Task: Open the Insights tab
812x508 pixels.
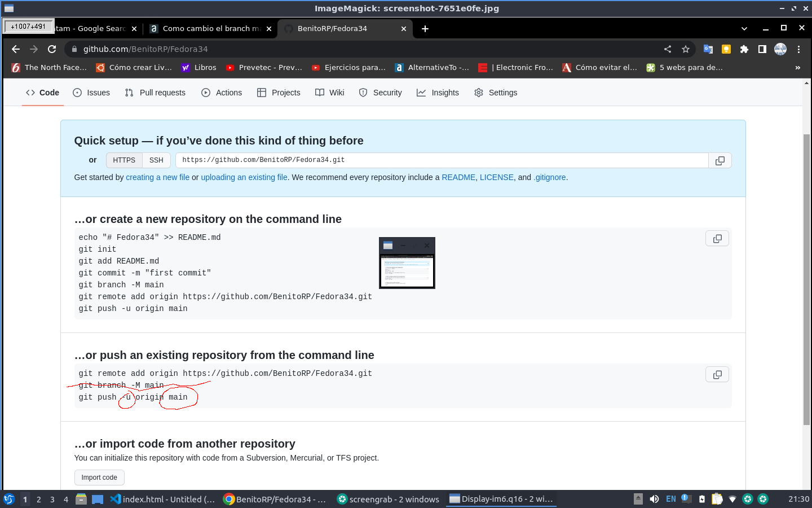Action: 438,93
